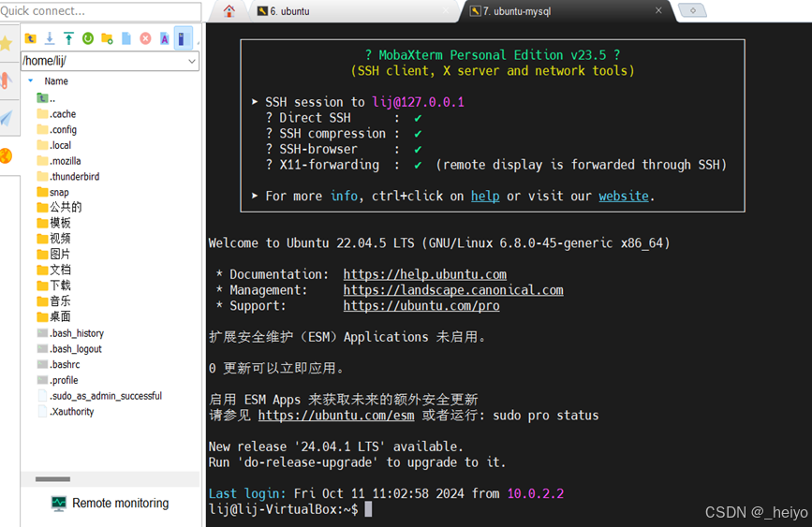Open the Sftp globe sidebar tab
Viewport: 812px width, 527px height.
[x=6, y=155]
